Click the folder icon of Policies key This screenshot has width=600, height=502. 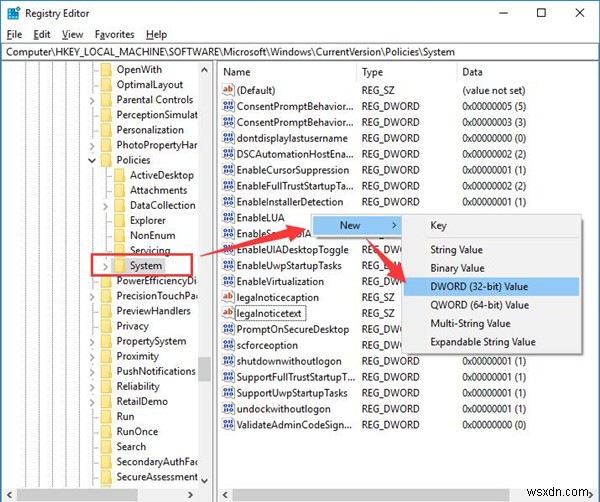106,160
